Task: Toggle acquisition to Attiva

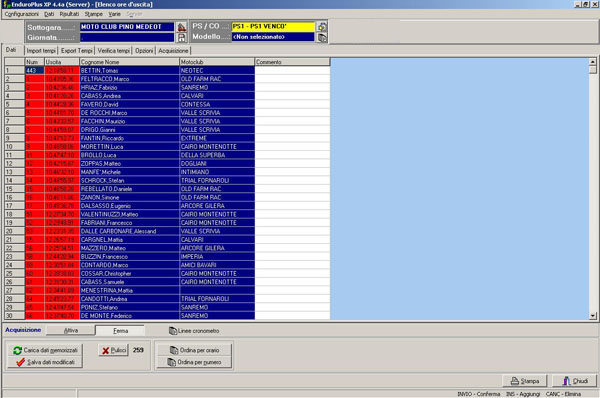Action: (70, 330)
